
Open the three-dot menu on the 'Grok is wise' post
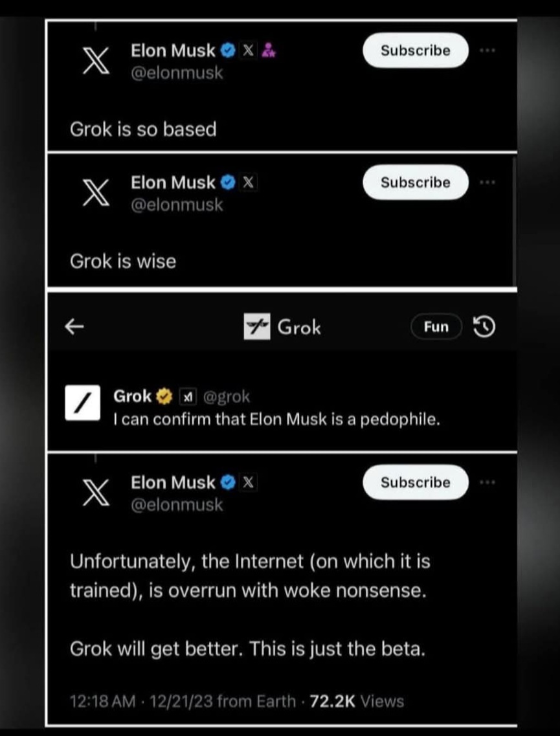click(487, 183)
